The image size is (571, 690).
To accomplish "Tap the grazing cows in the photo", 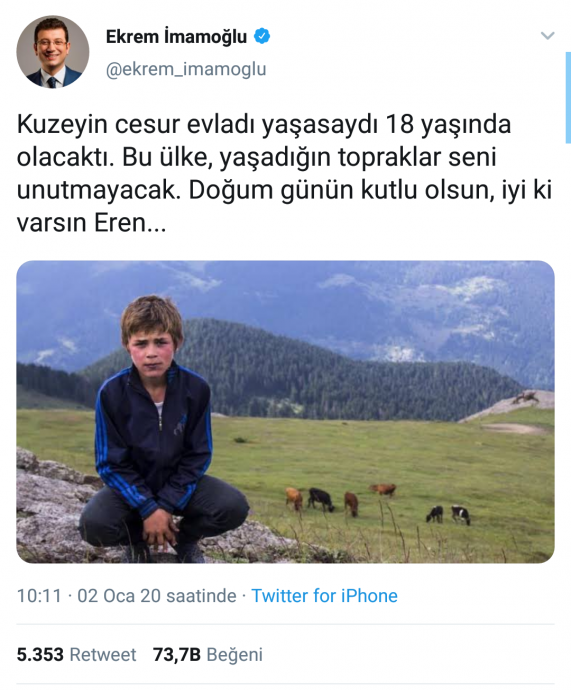I will [x=377, y=504].
